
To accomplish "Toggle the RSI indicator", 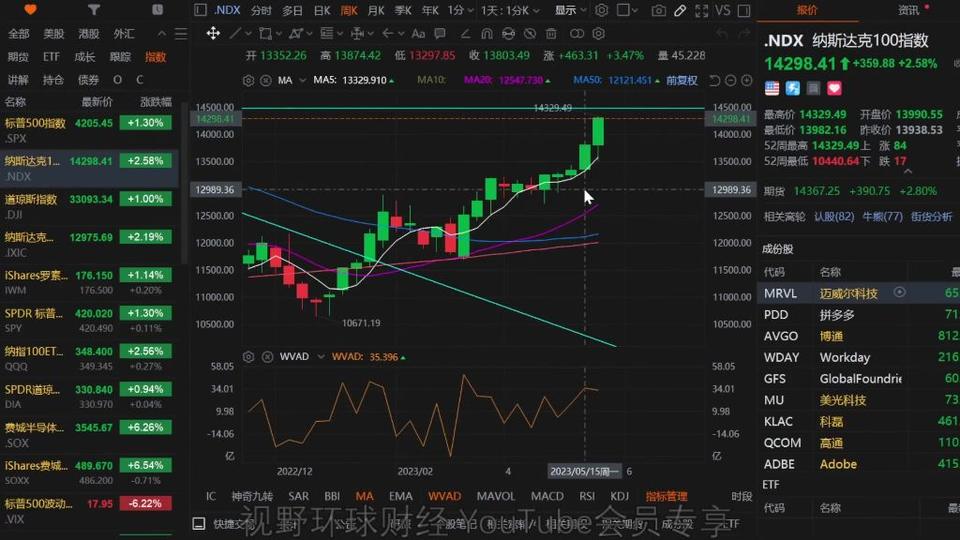I will [587, 496].
